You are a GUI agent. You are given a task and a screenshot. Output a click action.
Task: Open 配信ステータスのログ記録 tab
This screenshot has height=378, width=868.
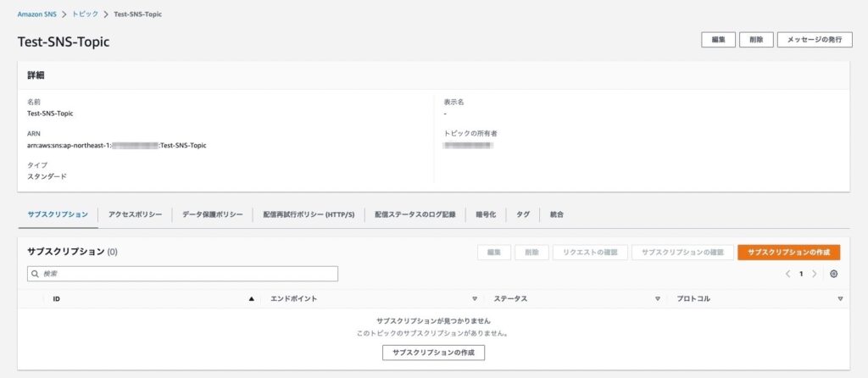tap(415, 214)
